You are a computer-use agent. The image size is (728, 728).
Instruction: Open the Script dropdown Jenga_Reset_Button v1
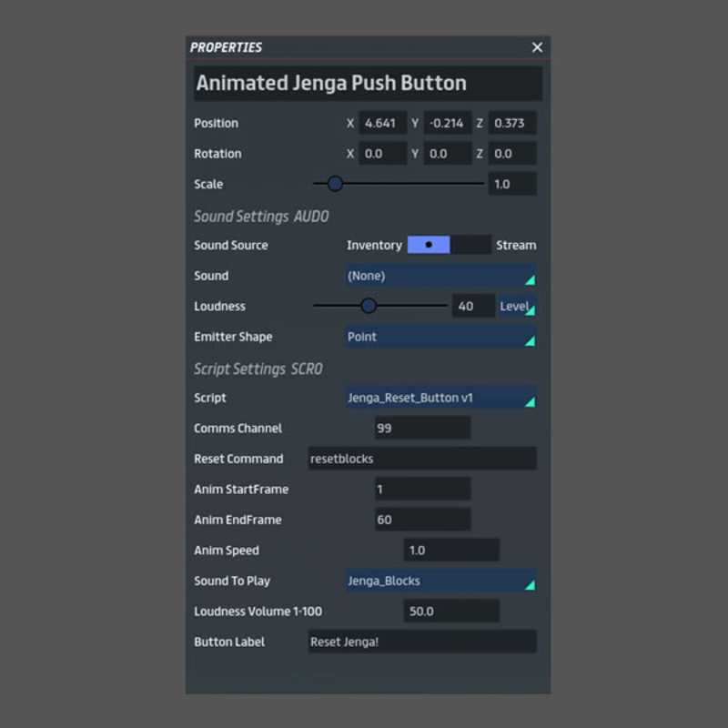coord(440,398)
